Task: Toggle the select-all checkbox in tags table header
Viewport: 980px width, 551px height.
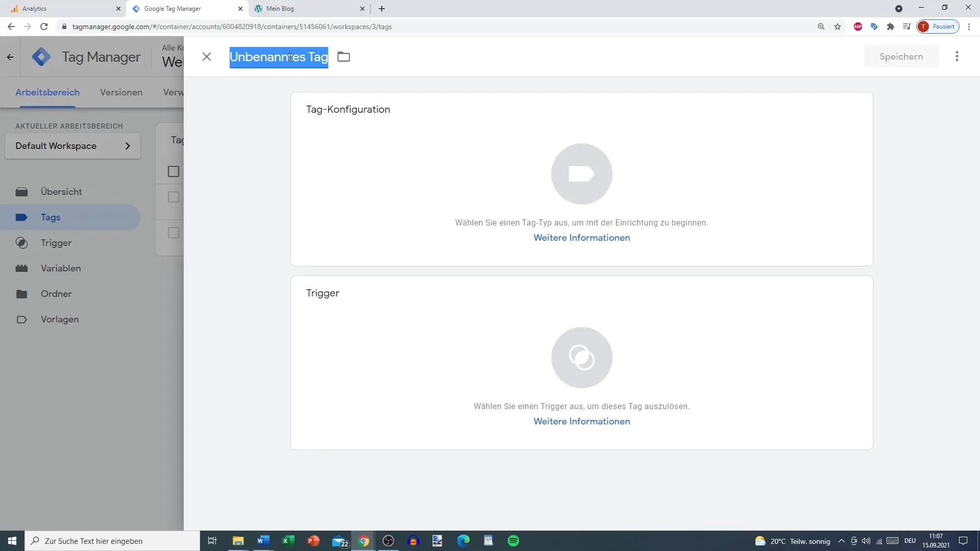Action: 174,171
